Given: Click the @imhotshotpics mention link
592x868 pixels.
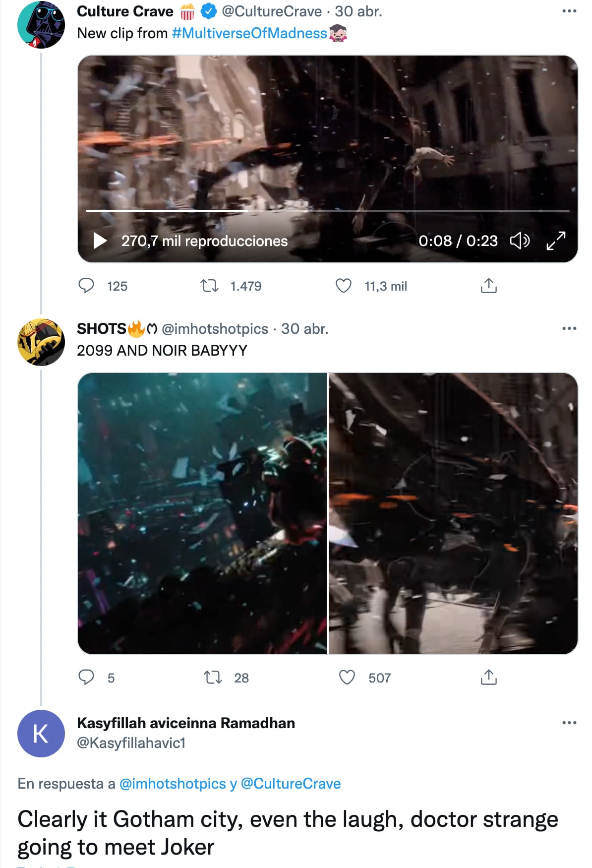Looking at the screenshot, I should click(173, 784).
